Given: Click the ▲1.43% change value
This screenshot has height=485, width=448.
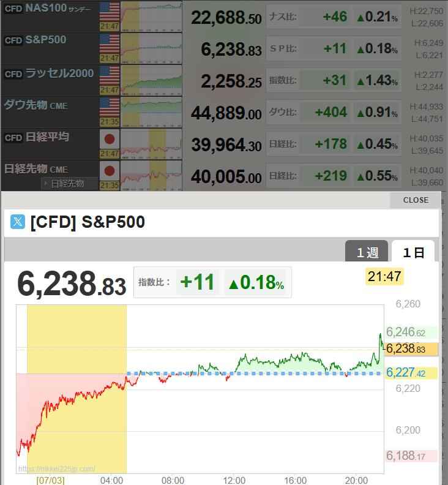Looking at the screenshot, I should [377, 80].
